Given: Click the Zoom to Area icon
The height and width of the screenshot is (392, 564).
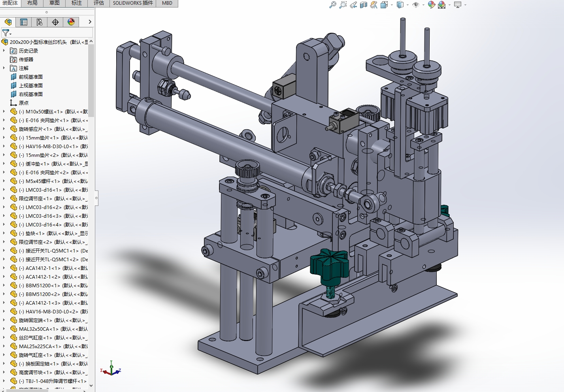Looking at the screenshot, I should pos(343,5).
